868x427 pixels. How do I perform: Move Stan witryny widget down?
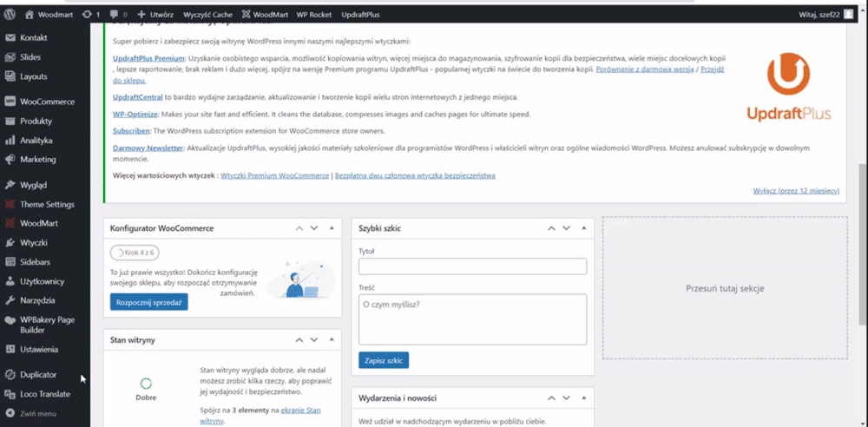pos(314,339)
